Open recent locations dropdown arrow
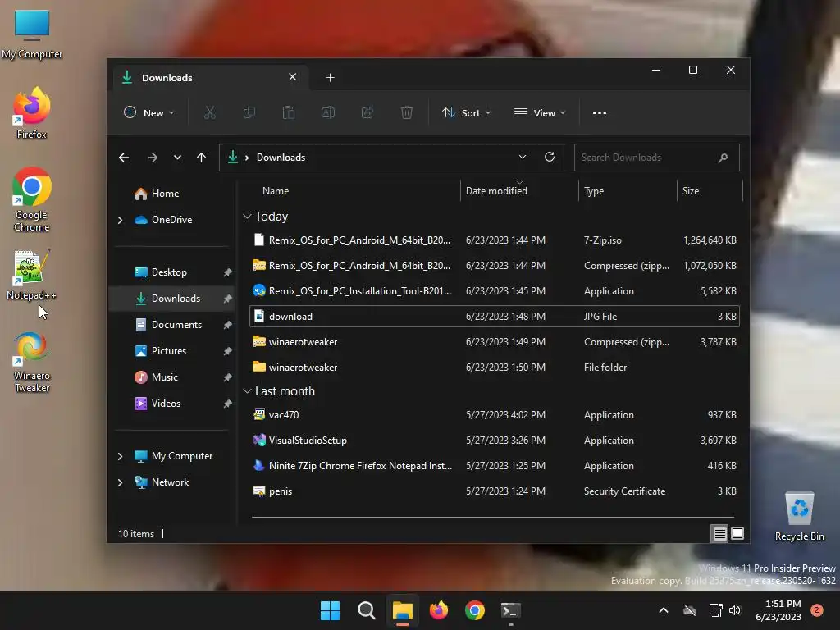Screen dimensions: 840x630 point(177,157)
